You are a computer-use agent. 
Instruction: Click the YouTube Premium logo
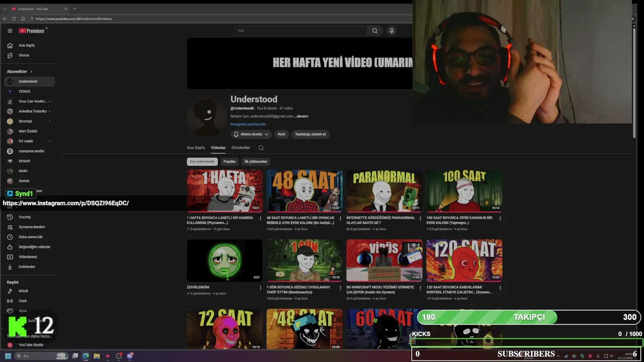point(32,31)
